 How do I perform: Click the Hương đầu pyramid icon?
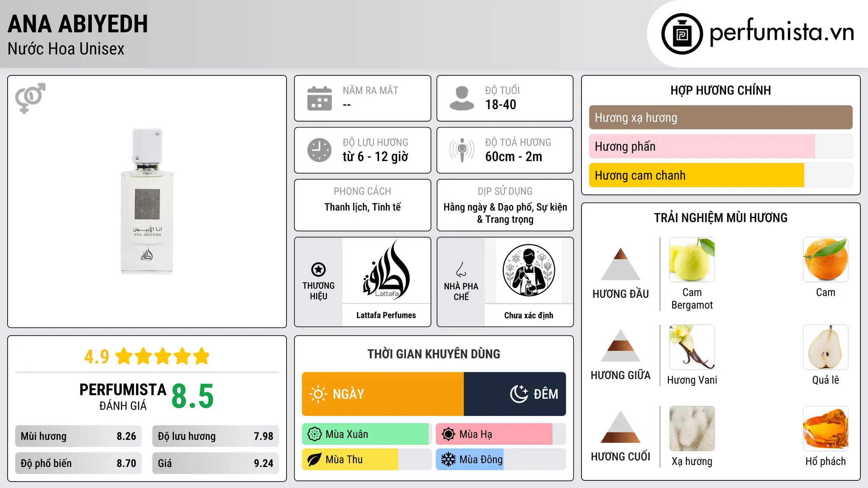tap(620, 263)
